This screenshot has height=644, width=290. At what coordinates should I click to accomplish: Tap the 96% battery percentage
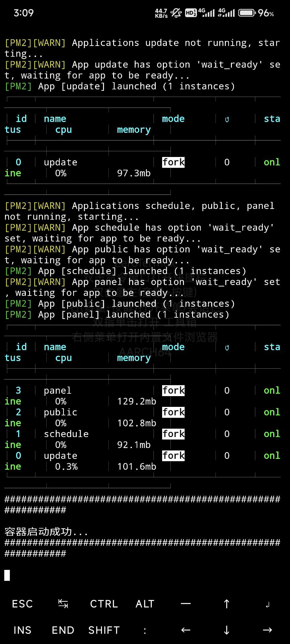pyautogui.click(x=266, y=13)
